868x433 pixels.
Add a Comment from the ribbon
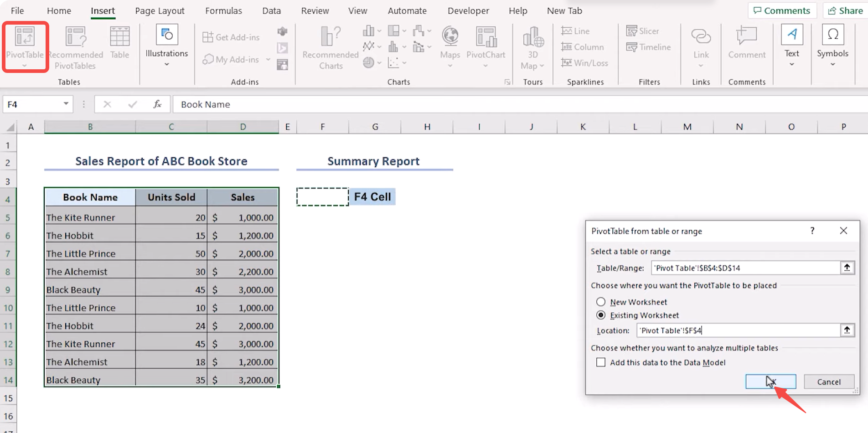(x=747, y=43)
